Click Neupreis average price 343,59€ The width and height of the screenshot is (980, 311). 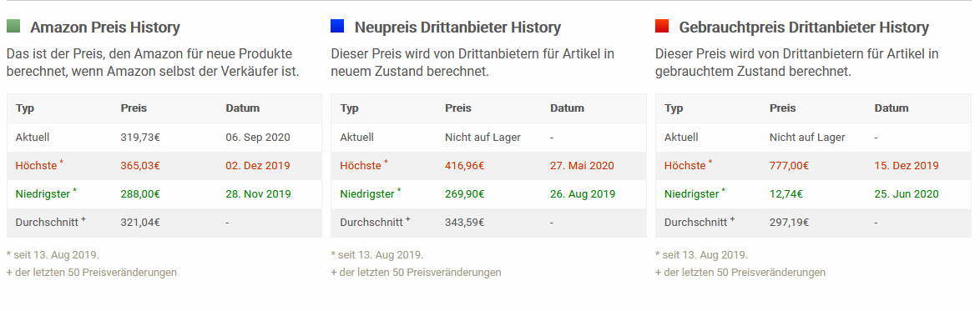pyautogui.click(x=464, y=223)
